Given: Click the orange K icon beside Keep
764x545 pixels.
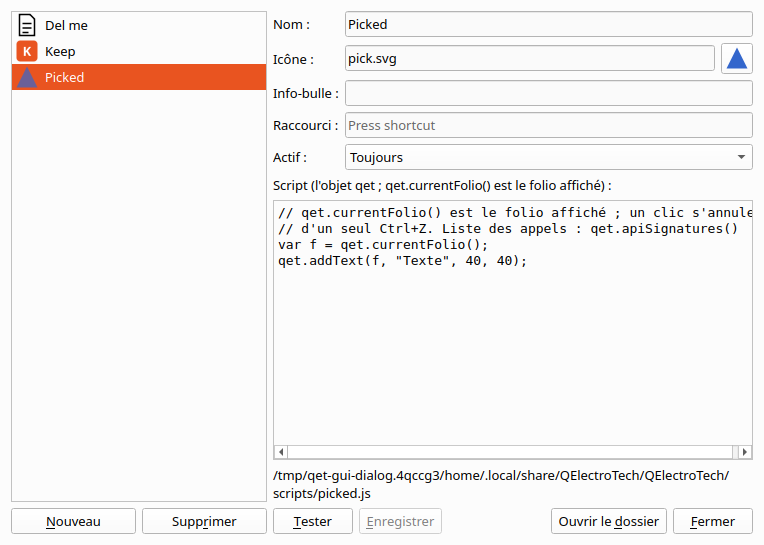Looking at the screenshot, I should [27, 51].
